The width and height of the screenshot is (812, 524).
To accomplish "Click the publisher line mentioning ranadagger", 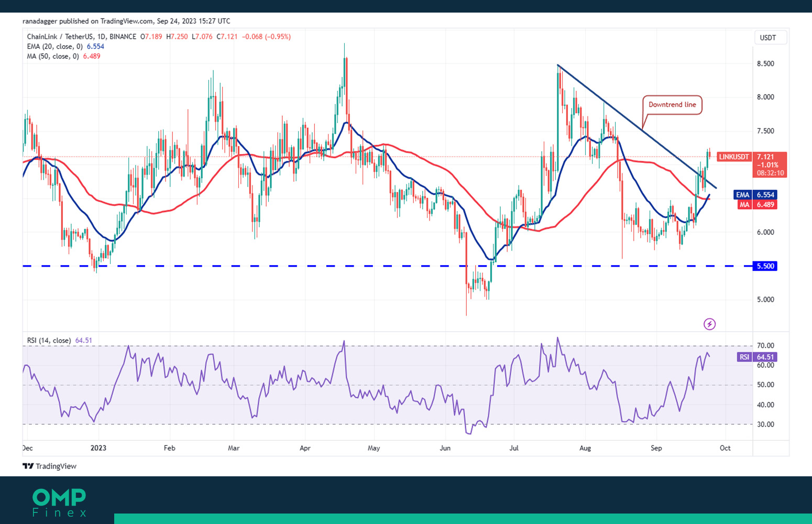I will (x=126, y=21).
